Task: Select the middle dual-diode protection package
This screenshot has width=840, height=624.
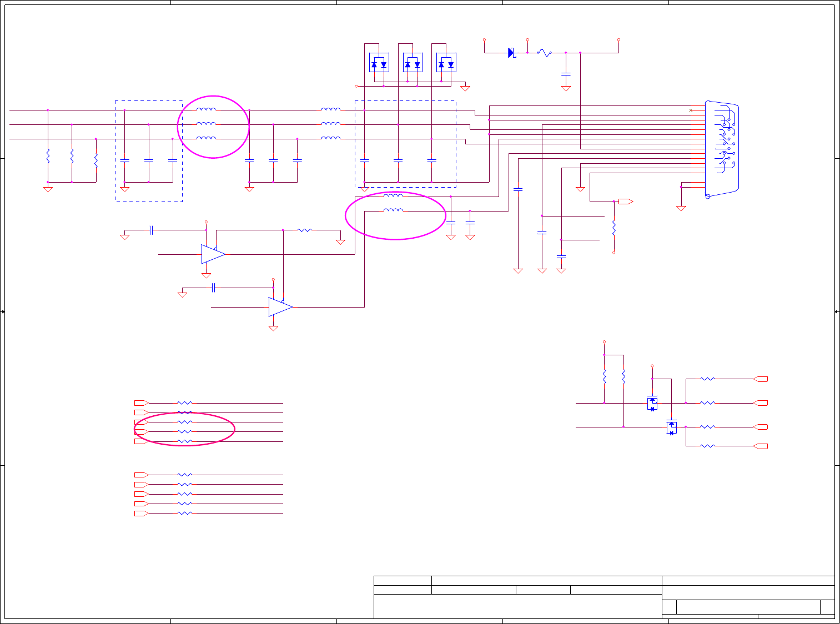Action: click(x=413, y=63)
